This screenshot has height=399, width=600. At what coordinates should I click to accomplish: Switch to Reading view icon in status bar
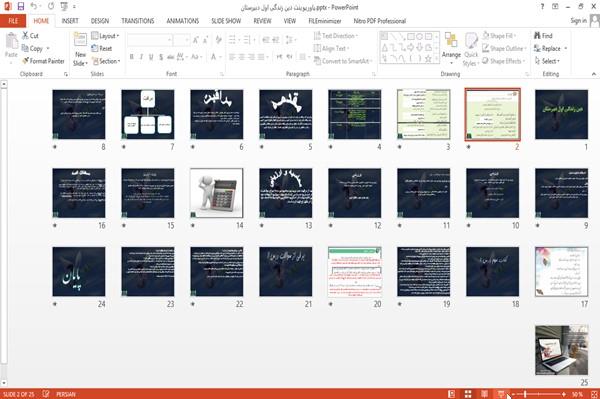click(484, 394)
